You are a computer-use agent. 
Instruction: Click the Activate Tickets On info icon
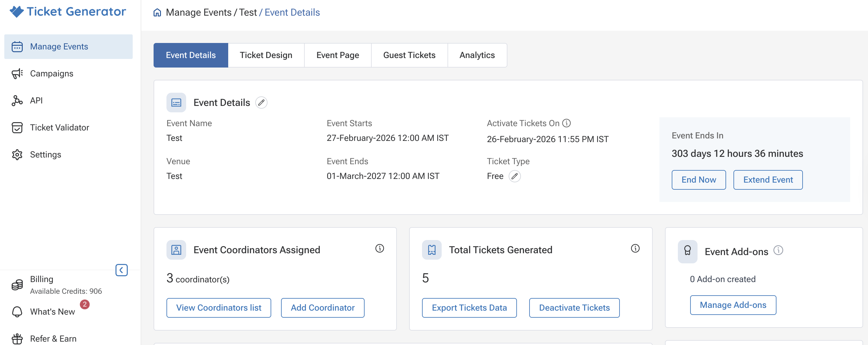(566, 123)
